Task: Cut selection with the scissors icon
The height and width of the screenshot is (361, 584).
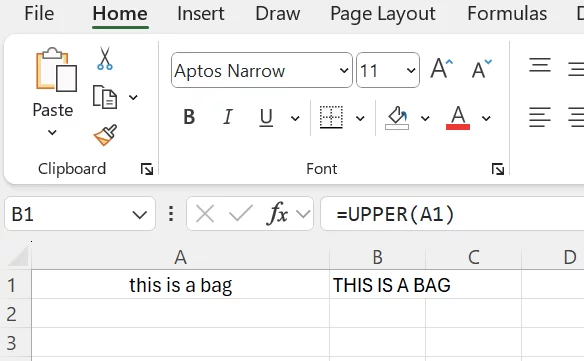Action: tap(105, 58)
